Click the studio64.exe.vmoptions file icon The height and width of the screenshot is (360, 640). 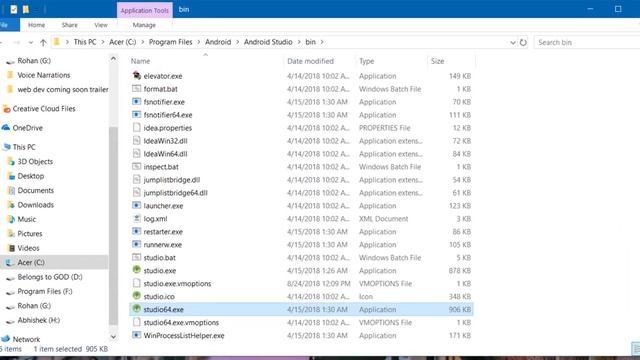137,322
